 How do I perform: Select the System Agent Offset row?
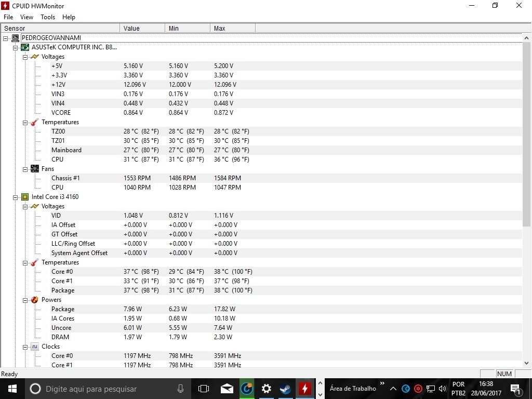[286, 253]
